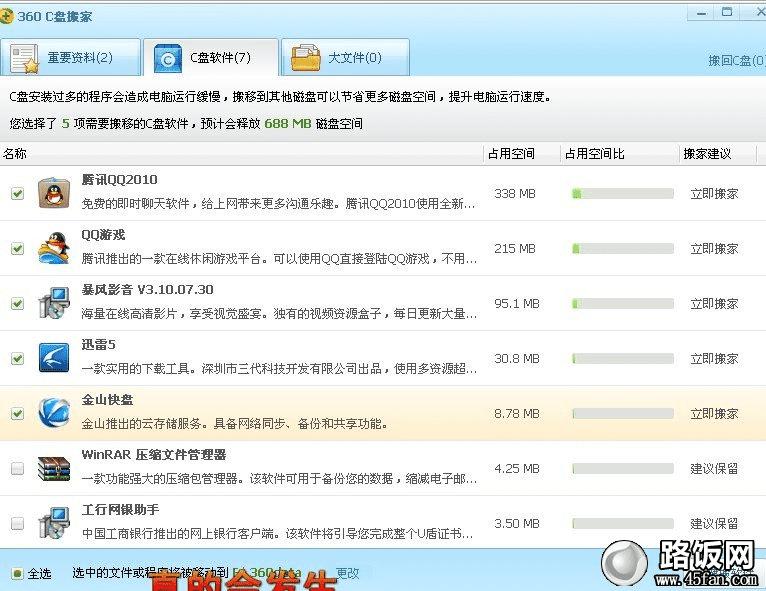Viewport: 766px width, 591px height.
Task: Click the 迅雷5 blue bird icon
Action: pyautogui.click(x=54, y=359)
